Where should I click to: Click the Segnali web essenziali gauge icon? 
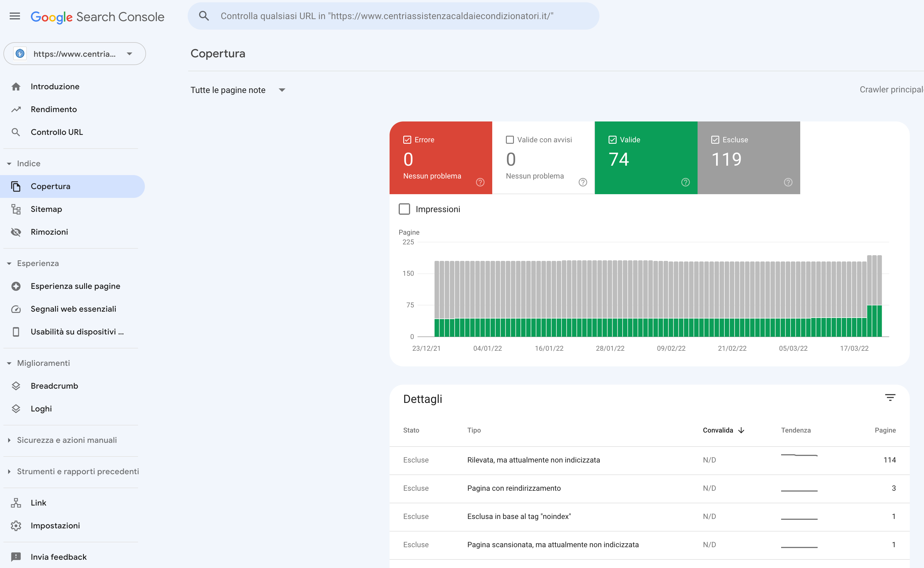[x=16, y=309]
